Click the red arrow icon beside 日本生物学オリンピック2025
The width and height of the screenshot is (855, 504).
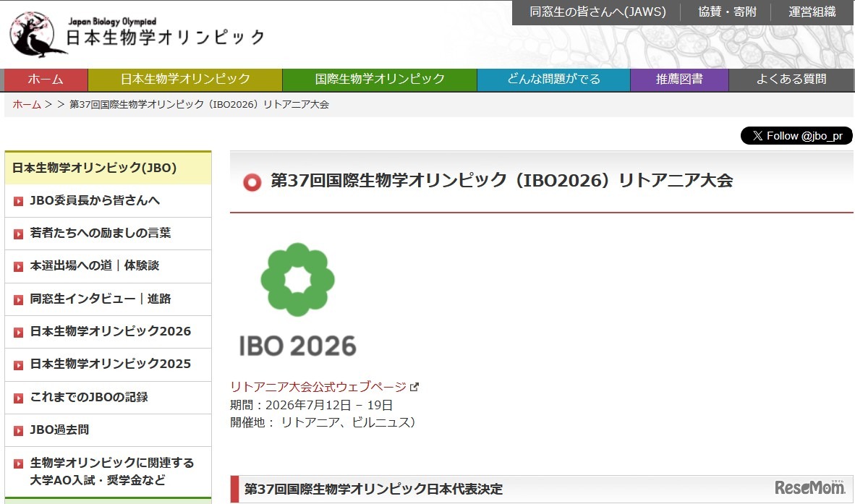[19, 365]
